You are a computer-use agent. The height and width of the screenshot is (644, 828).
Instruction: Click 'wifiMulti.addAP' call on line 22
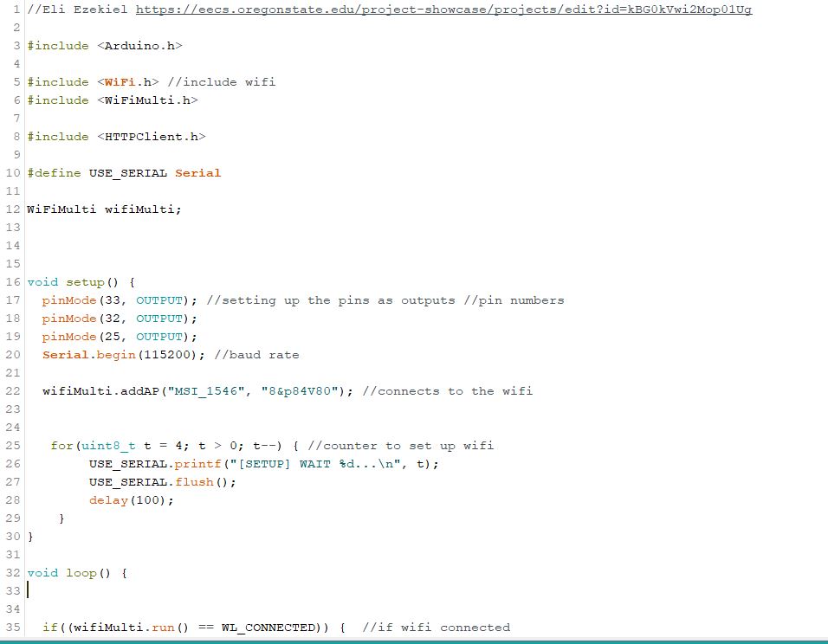pos(100,391)
